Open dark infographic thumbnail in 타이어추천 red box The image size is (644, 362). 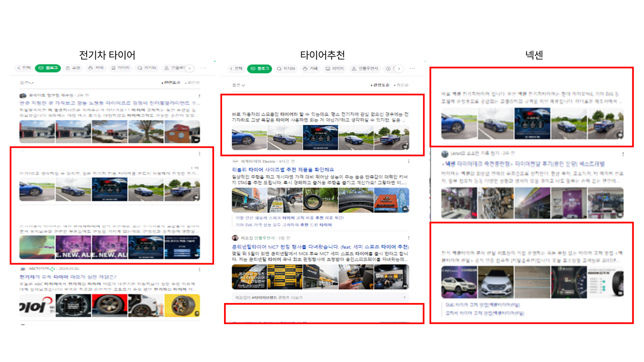coord(320,137)
